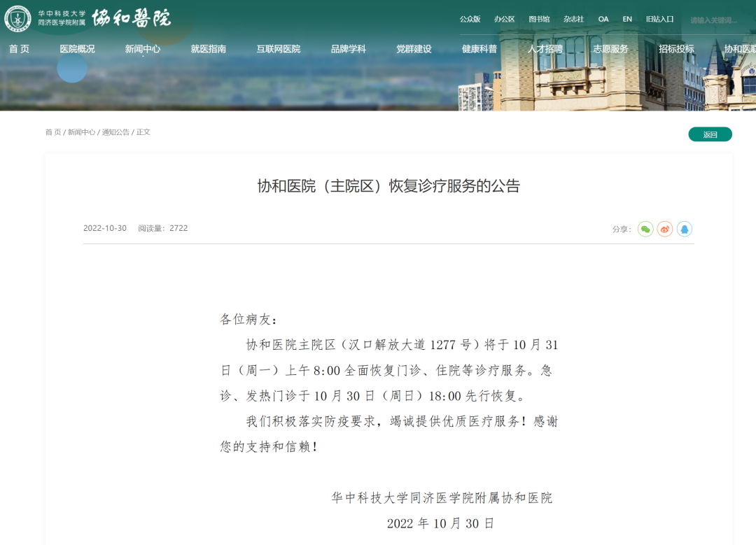Click the OA system link

pos(603,19)
